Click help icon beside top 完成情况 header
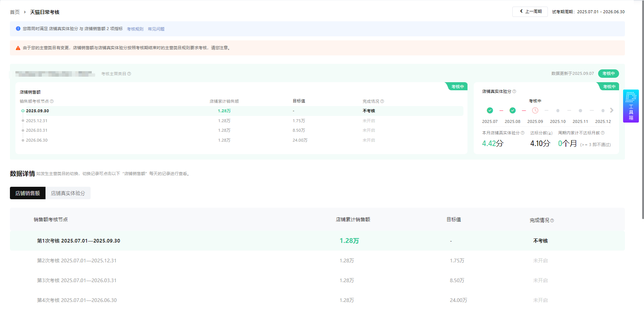Screen dimensions: 644x313 (x=382, y=102)
